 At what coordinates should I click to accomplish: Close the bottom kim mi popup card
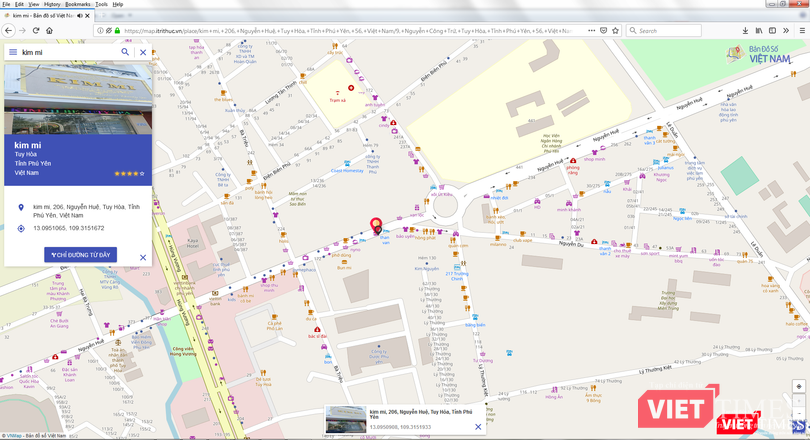pos(478,427)
